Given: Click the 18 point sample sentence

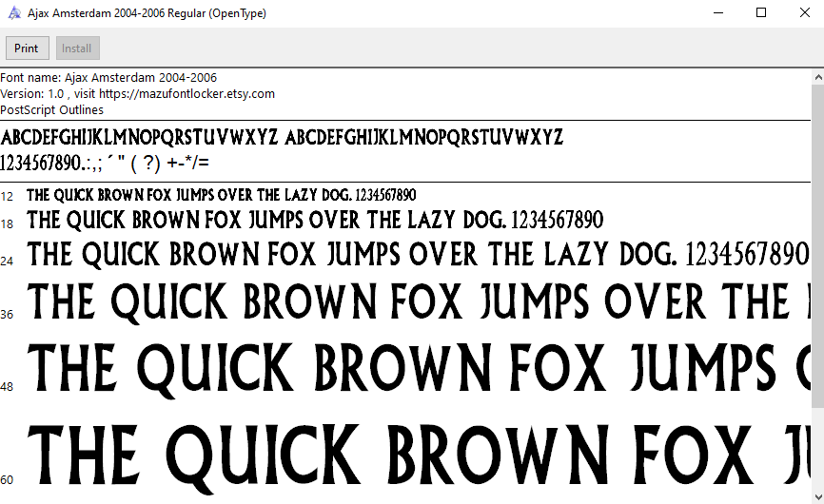Looking at the screenshot, I should coord(314,222).
